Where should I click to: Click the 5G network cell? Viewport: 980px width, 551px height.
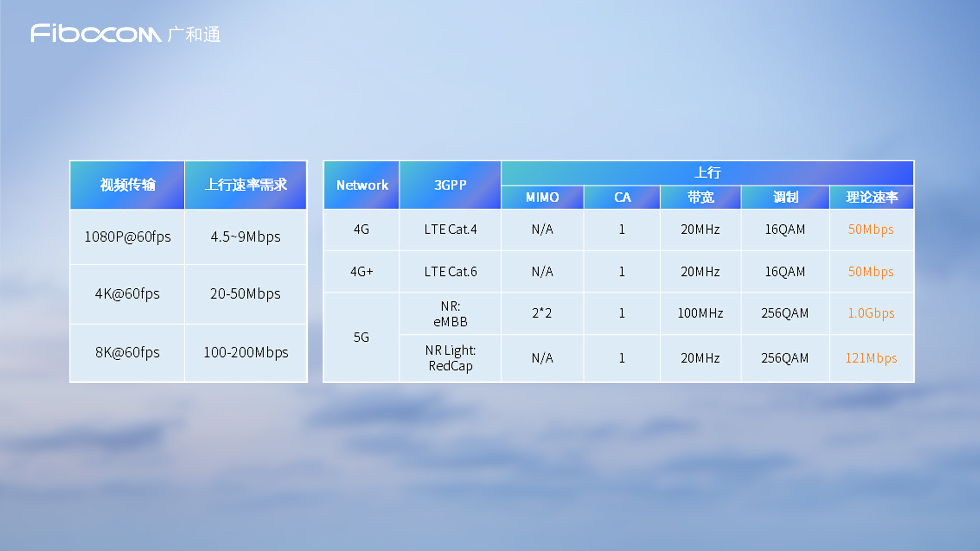[x=361, y=337]
